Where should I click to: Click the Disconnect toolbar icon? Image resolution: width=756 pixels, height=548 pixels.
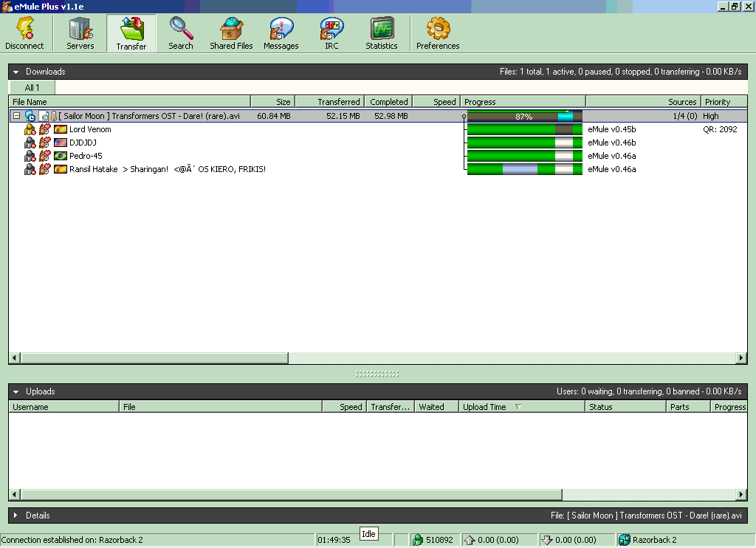pyautogui.click(x=24, y=33)
